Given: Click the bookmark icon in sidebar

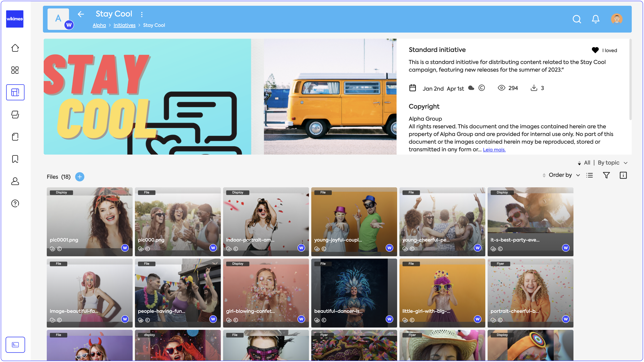Looking at the screenshot, I should click(x=15, y=159).
